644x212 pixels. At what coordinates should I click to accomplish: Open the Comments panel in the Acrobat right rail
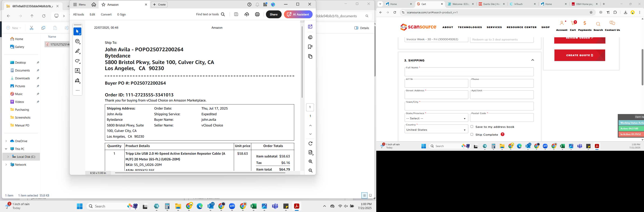(310, 37)
